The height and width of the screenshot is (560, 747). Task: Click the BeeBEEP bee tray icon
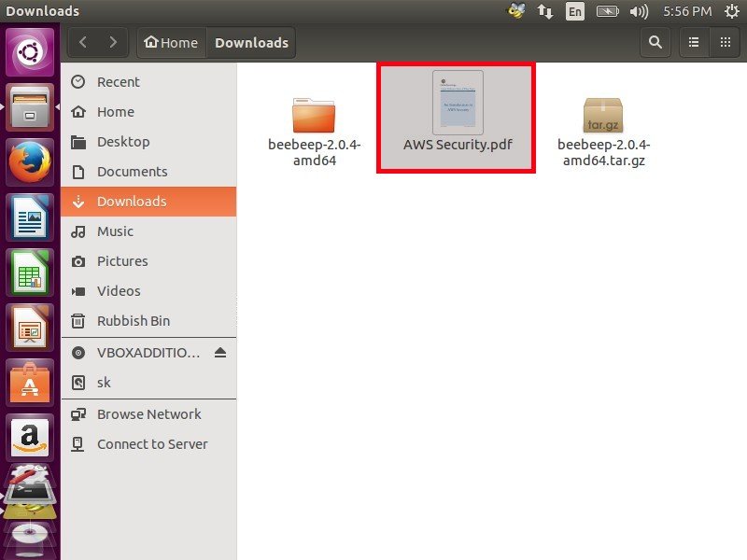pyautogui.click(x=516, y=11)
